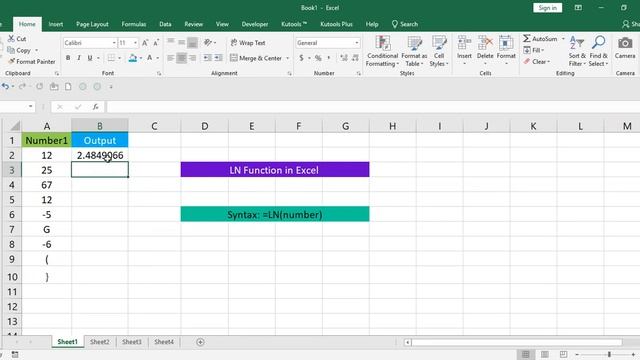Toggle Align Left
The height and width of the screenshot is (360, 640).
click(x=171, y=58)
